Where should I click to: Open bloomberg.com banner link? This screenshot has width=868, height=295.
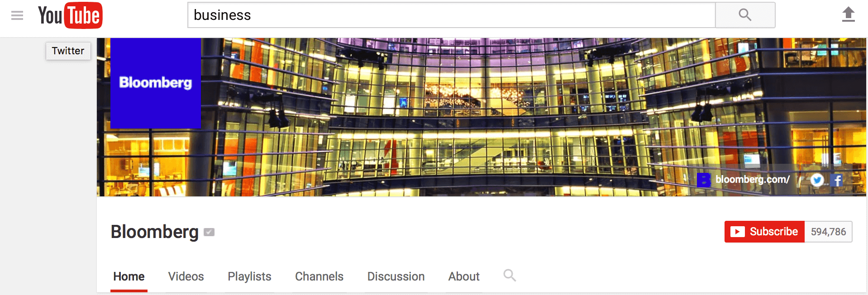744,180
